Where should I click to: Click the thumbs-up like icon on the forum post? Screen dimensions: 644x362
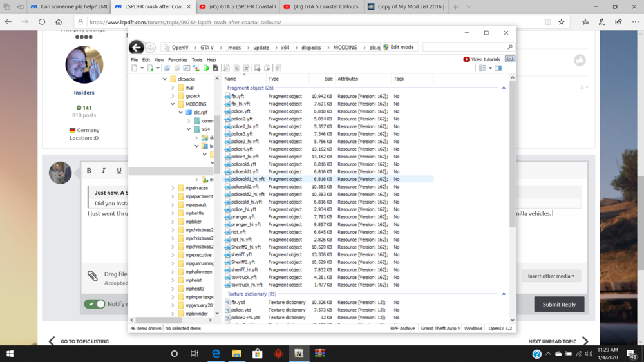[x=580, y=61]
